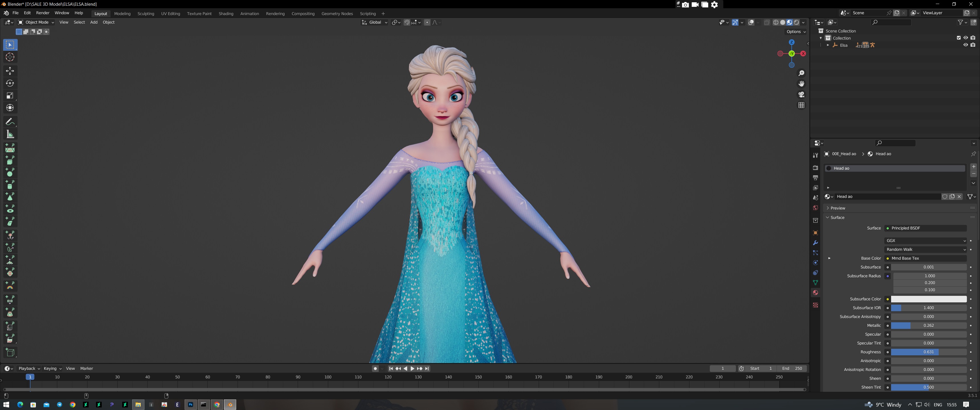The width and height of the screenshot is (980, 410).
Task: Pick the Select Box tool
Action: click(x=10, y=45)
